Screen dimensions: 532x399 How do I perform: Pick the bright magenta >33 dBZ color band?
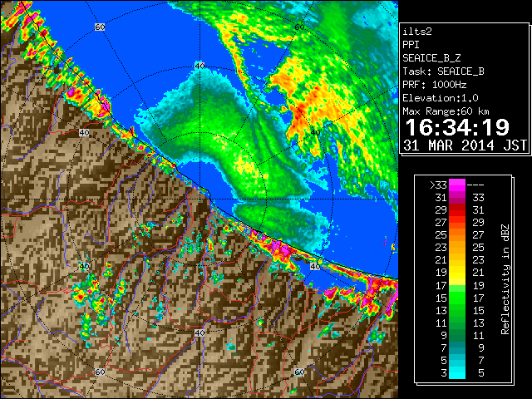(457, 185)
